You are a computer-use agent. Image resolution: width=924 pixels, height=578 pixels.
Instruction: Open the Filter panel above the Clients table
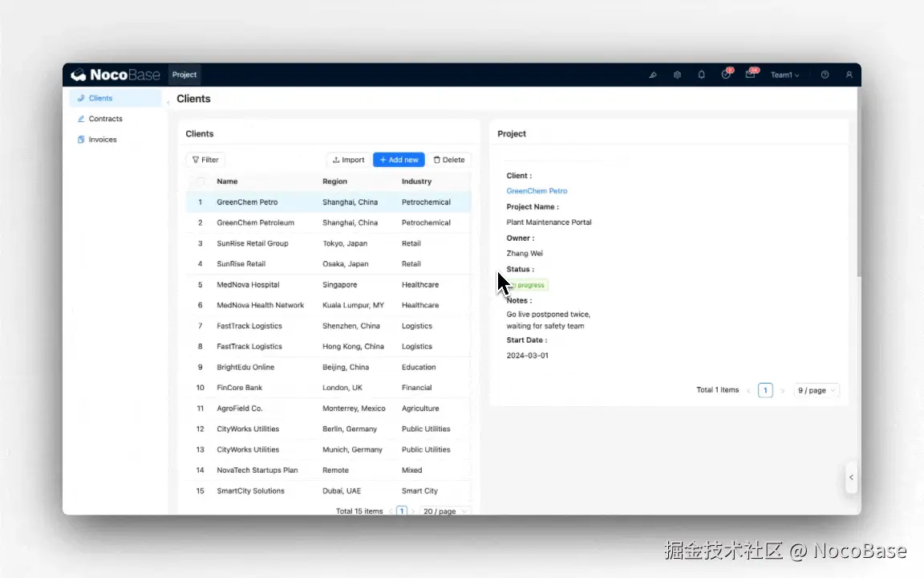pos(205,159)
